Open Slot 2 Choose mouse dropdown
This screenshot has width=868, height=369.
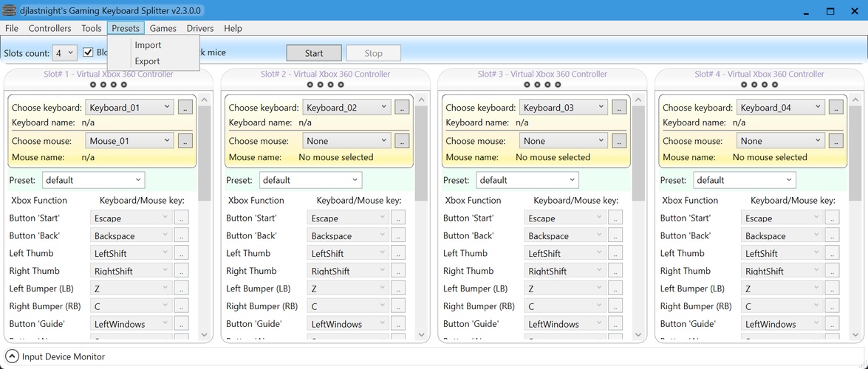(346, 141)
